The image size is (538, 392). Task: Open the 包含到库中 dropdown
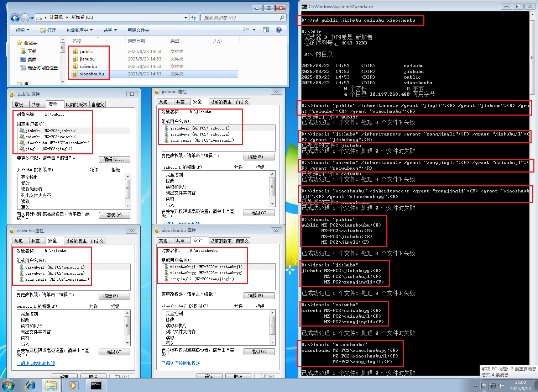coord(79,30)
